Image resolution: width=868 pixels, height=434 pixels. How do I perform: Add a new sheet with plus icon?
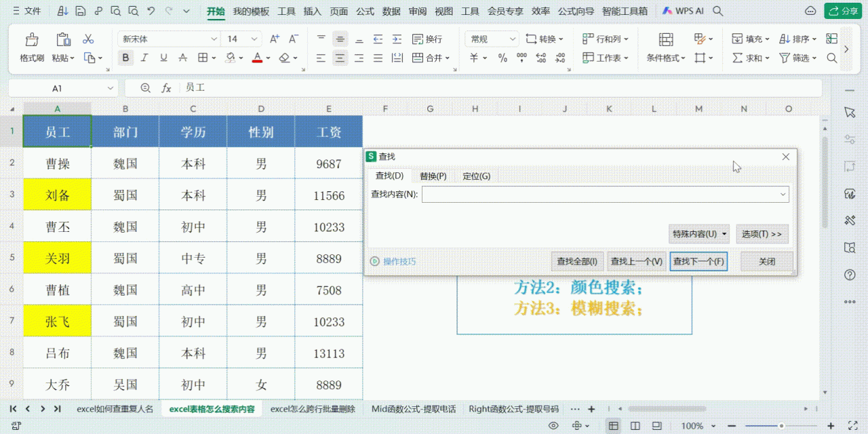[591, 409]
